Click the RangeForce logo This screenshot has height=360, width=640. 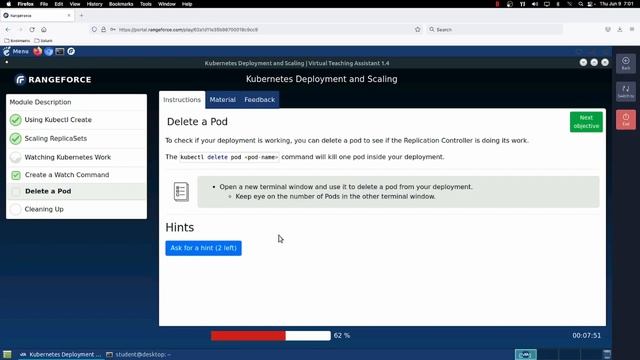click(53, 80)
